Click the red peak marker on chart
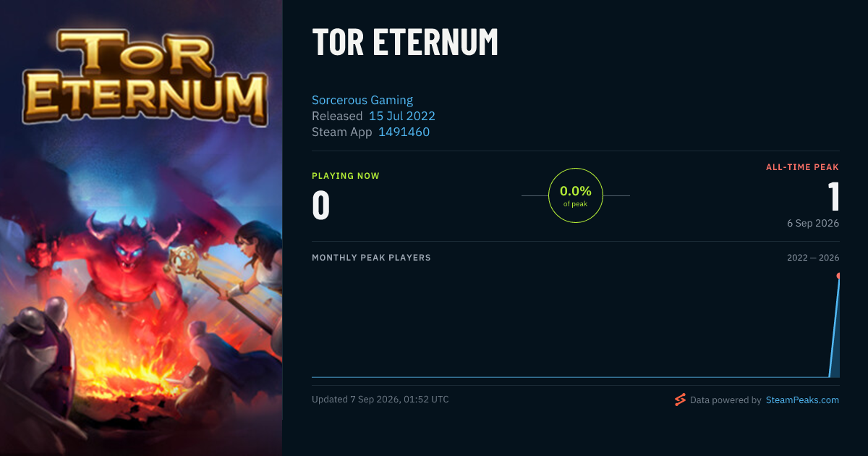The width and height of the screenshot is (868, 456). coord(838,276)
